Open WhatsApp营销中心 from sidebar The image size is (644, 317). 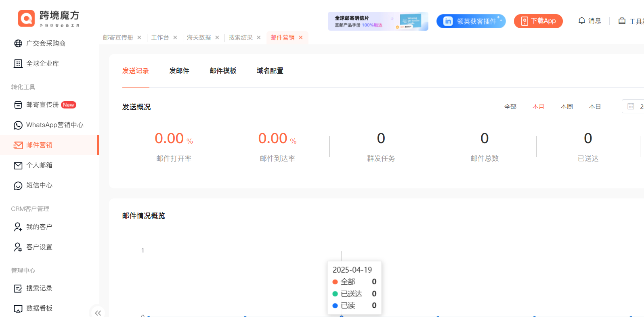[x=55, y=125]
